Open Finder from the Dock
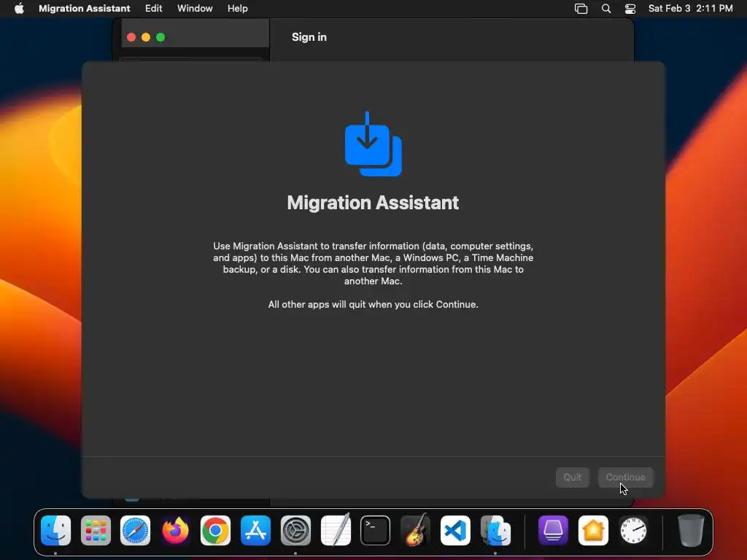The width and height of the screenshot is (747, 560). (55, 531)
